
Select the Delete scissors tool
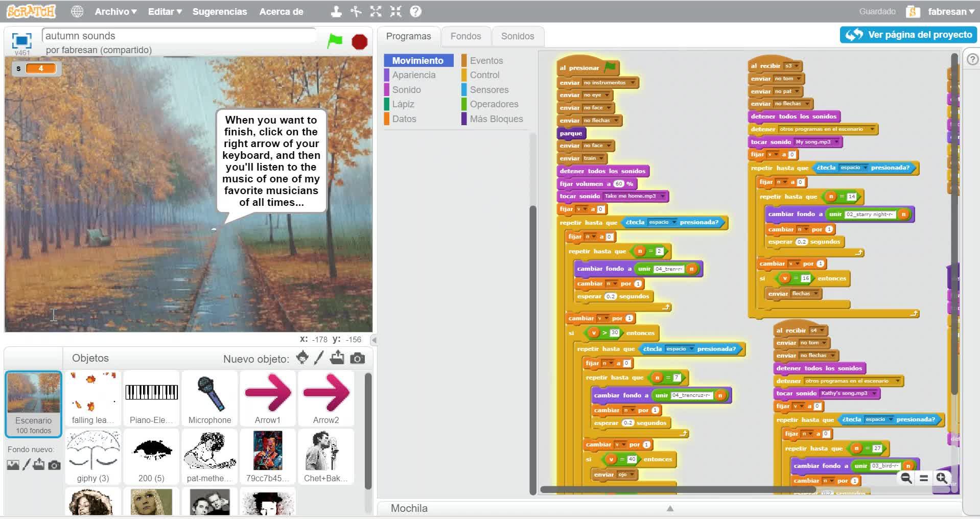pyautogui.click(x=356, y=11)
